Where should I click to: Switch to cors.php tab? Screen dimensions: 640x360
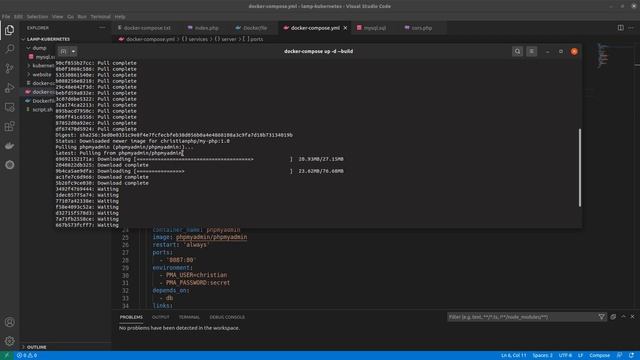click(x=421, y=28)
